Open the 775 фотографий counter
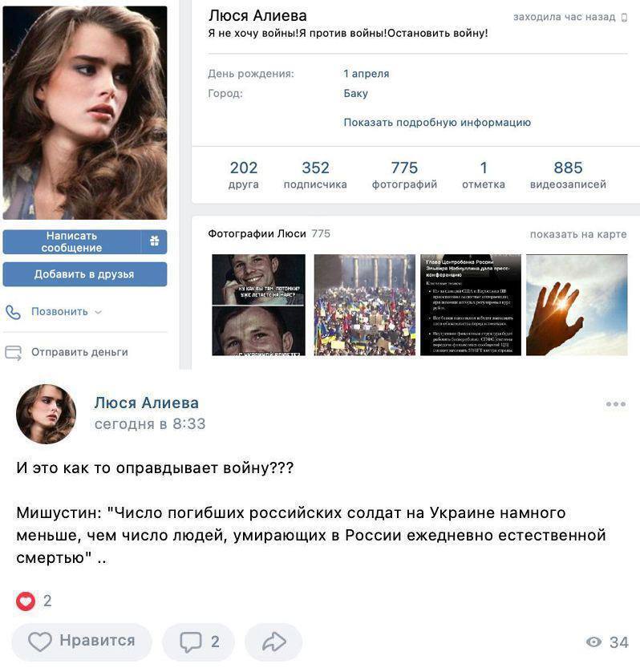The image size is (640, 672). coord(404,175)
